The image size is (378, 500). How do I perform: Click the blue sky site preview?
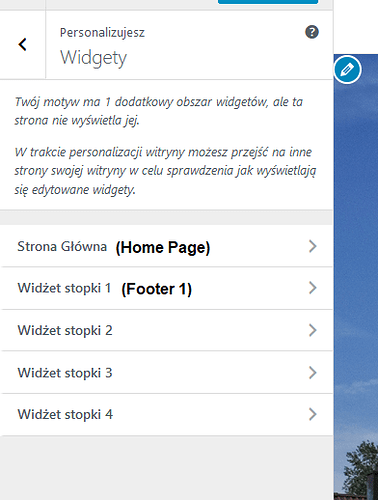coord(356,233)
